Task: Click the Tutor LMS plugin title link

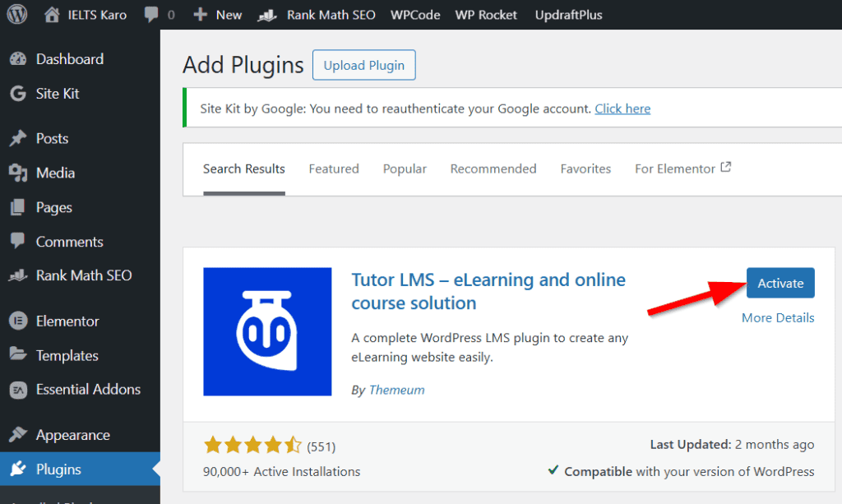Action: pos(488,291)
